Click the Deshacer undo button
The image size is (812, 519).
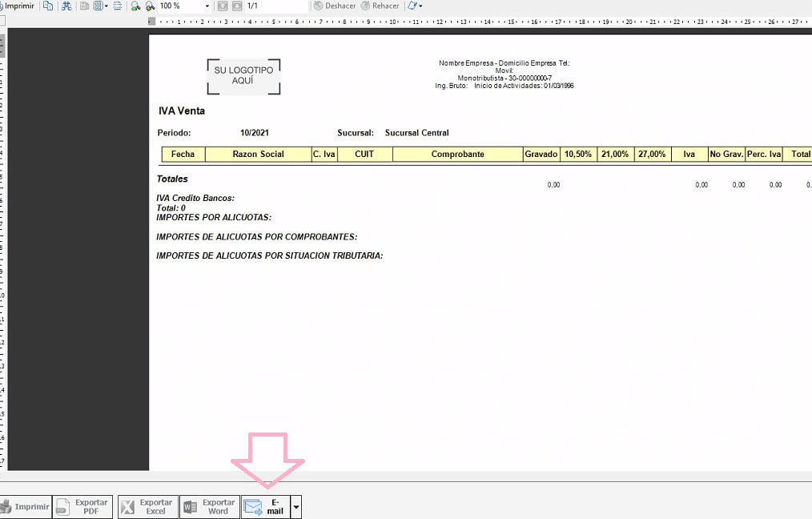point(335,6)
